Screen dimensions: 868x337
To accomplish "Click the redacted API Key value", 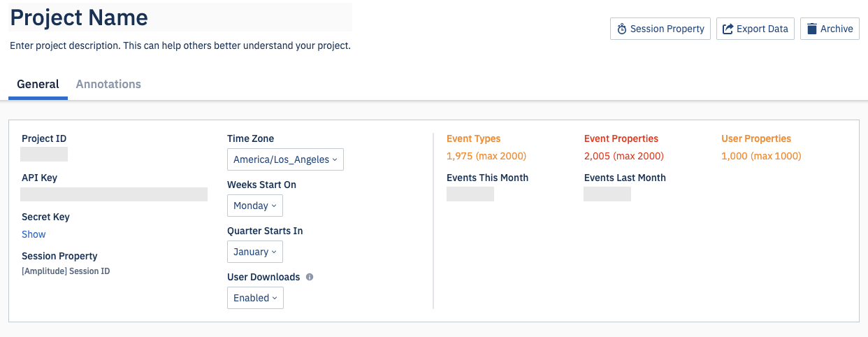I will 114,194.
